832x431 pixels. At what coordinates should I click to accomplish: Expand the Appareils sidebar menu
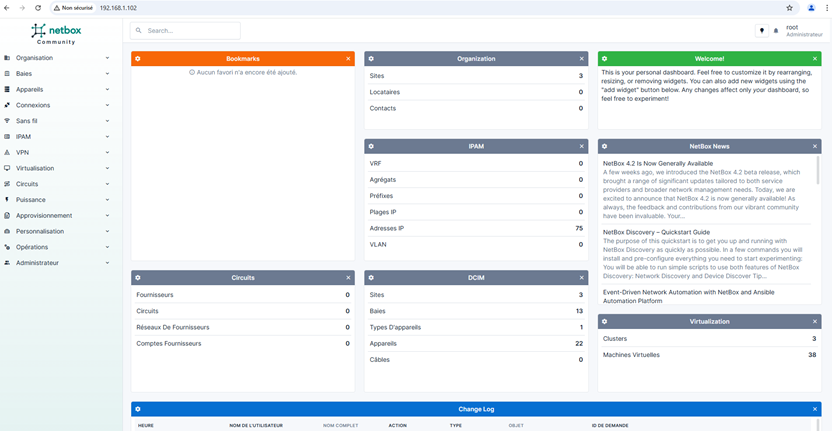click(56, 89)
